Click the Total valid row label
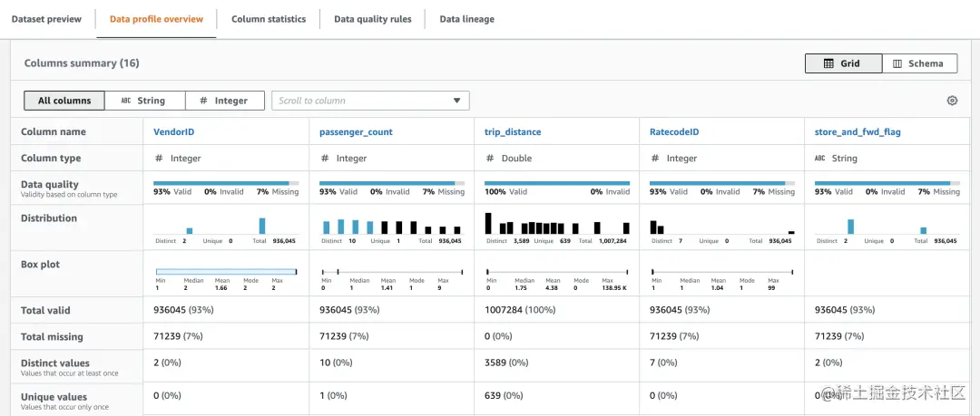Screen dimensions: 980x416 click(45, 311)
